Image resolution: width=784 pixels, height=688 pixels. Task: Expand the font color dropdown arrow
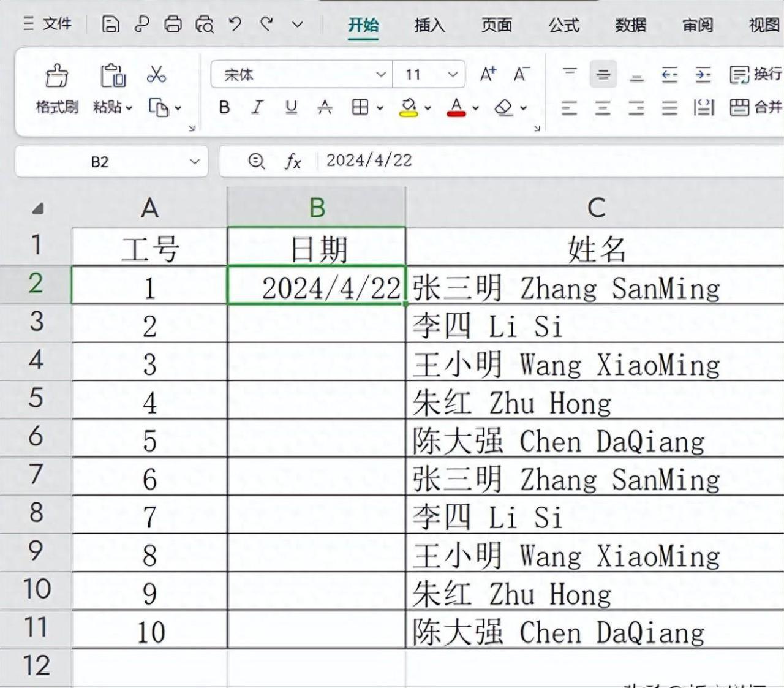pyautogui.click(x=475, y=108)
